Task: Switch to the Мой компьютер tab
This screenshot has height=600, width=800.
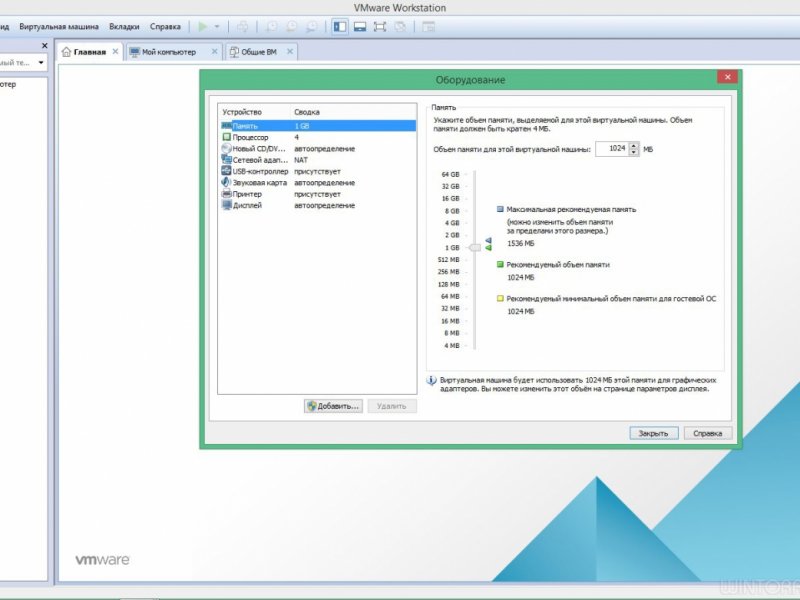Action: (173, 52)
